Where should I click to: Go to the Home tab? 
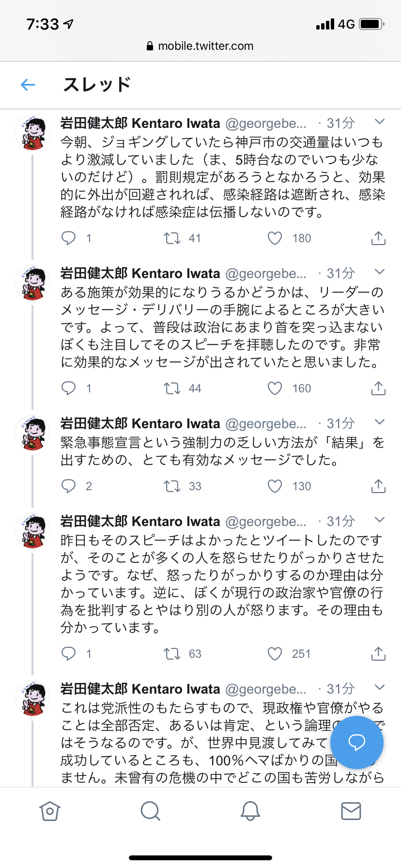50,811
